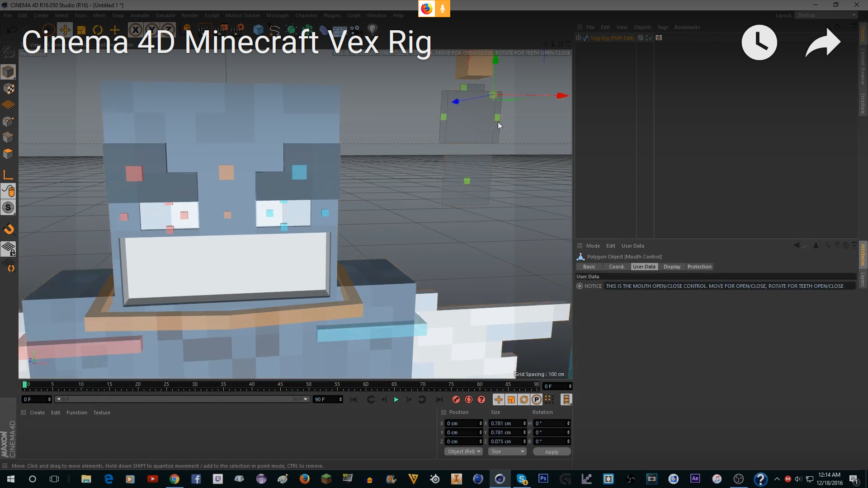Switch to Texture mode in left palette
This screenshot has width=868, height=488.
point(8,89)
